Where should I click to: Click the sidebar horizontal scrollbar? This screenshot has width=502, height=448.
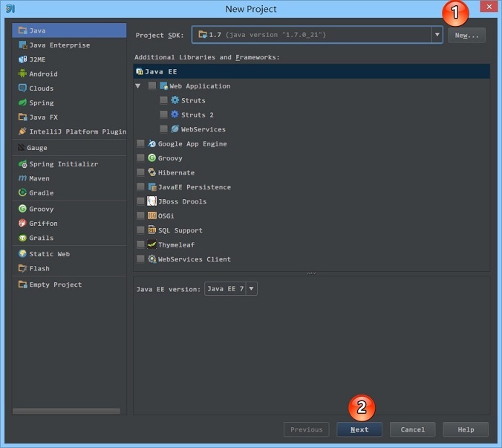pyautogui.click(x=66, y=411)
